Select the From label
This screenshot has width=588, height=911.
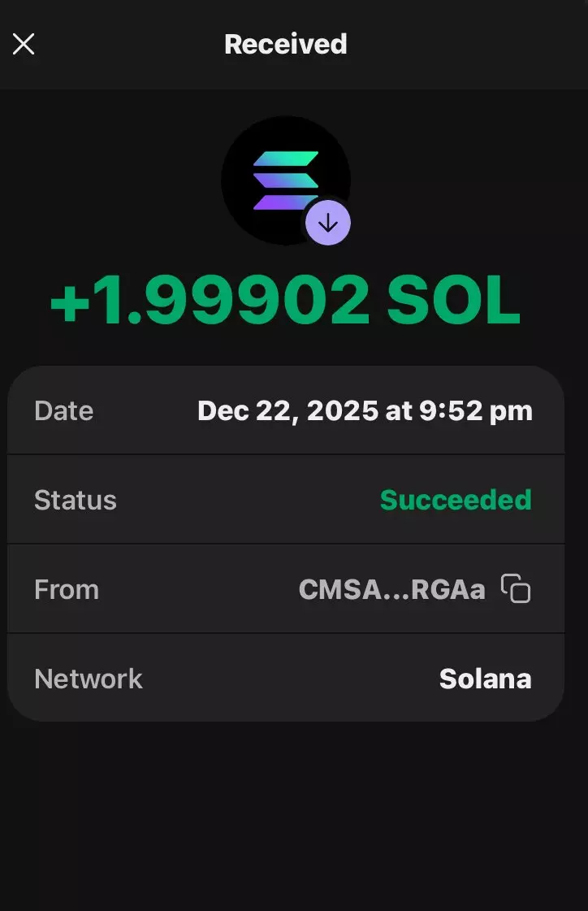66,589
